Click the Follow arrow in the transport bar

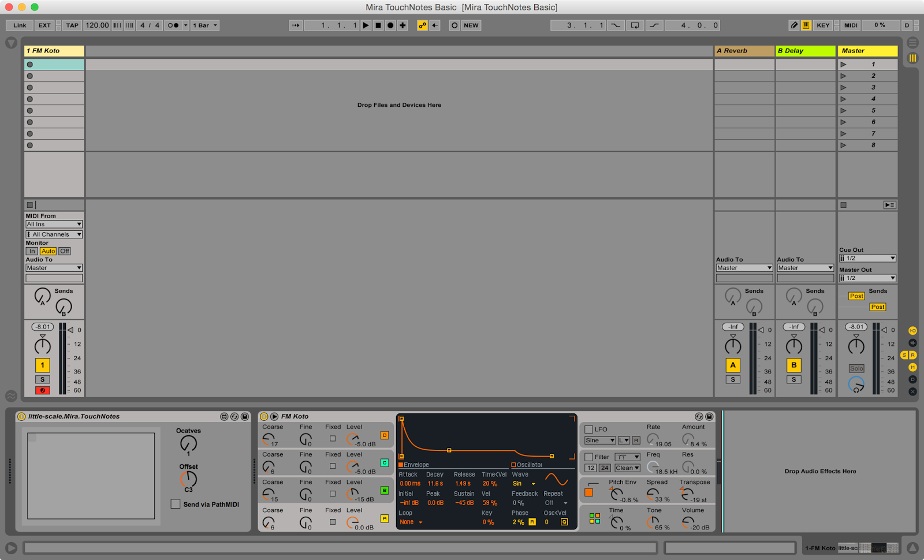pos(296,25)
